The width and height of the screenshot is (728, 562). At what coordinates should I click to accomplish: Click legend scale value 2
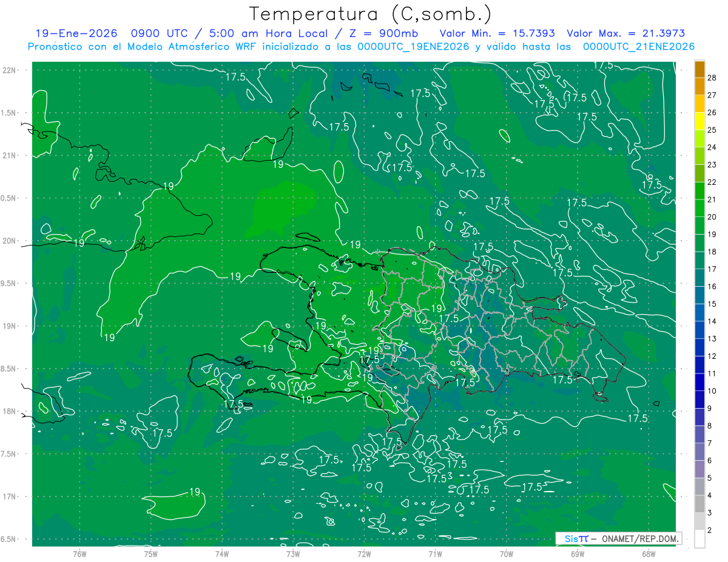(710, 530)
